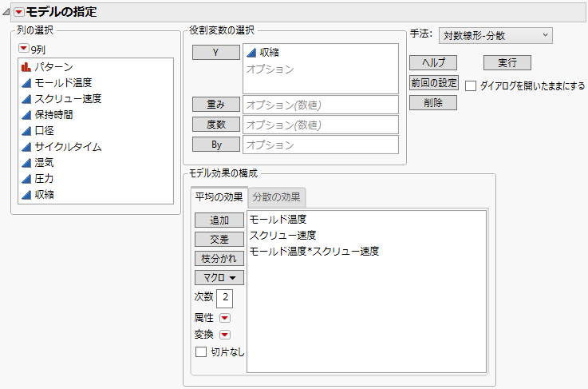Click the blue triangle icon beside モールド温度

(x=26, y=83)
